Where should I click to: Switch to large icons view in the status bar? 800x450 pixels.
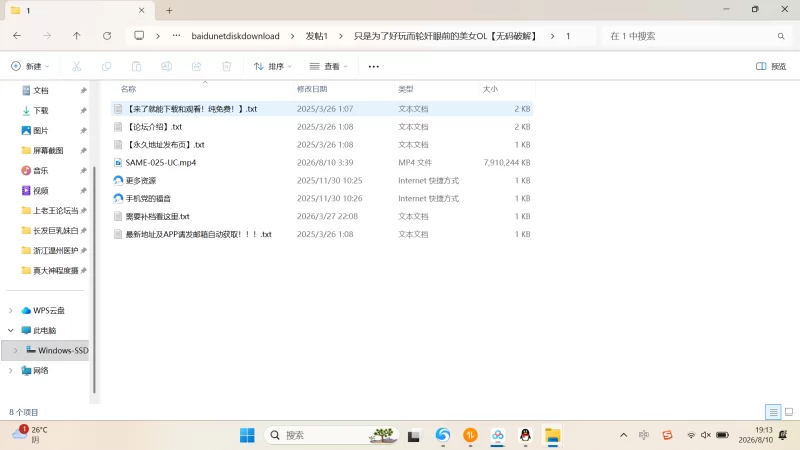pyautogui.click(x=789, y=412)
